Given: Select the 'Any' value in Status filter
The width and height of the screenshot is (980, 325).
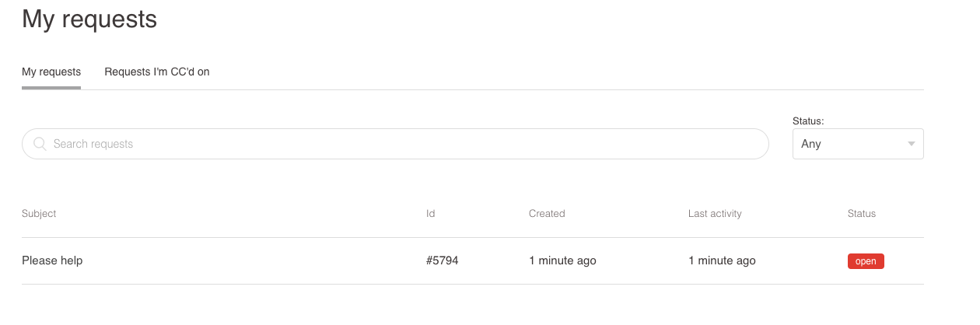Looking at the screenshot, I should click(811, 144).
